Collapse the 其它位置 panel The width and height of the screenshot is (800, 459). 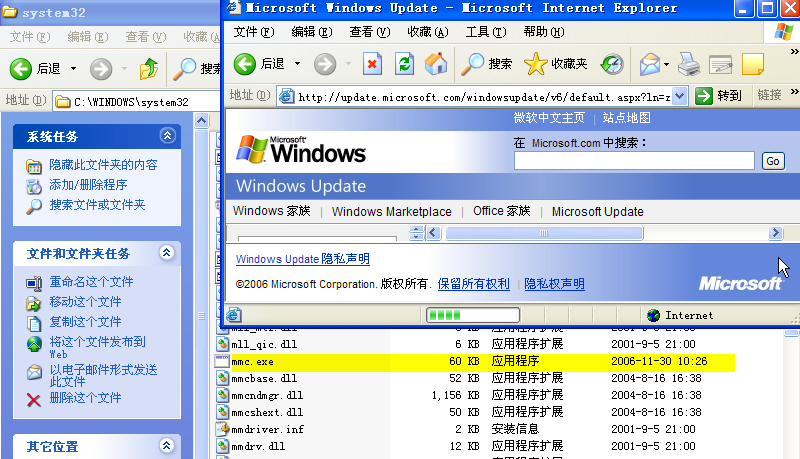pyautogui.click(x=166, y=445)
